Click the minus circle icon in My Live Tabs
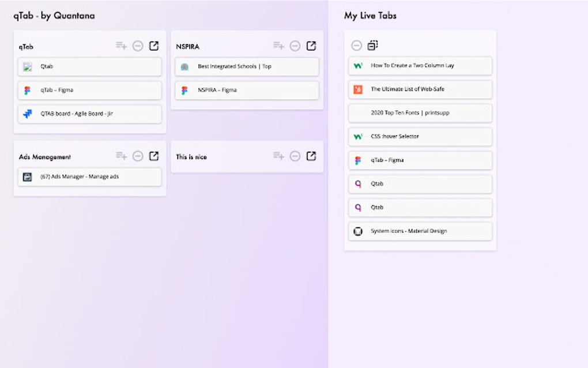Screen dimensions: 588x368 tap(357, 45)
